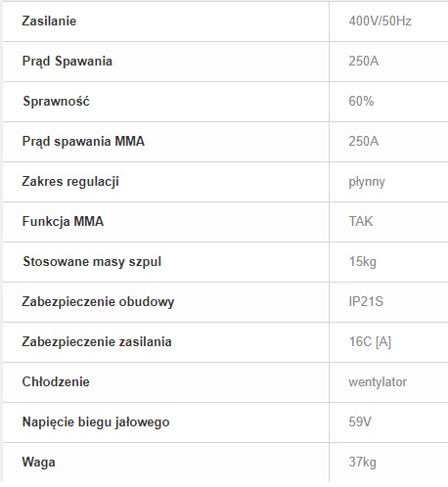Click the 15kg spool mass value
The image size is (448, 487).
tap(363, 262)
